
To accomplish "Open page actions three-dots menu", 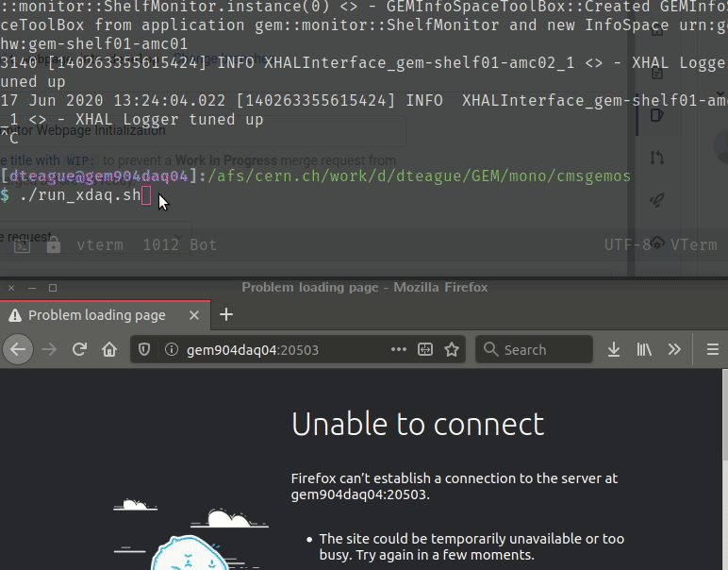I will [399, 349].
